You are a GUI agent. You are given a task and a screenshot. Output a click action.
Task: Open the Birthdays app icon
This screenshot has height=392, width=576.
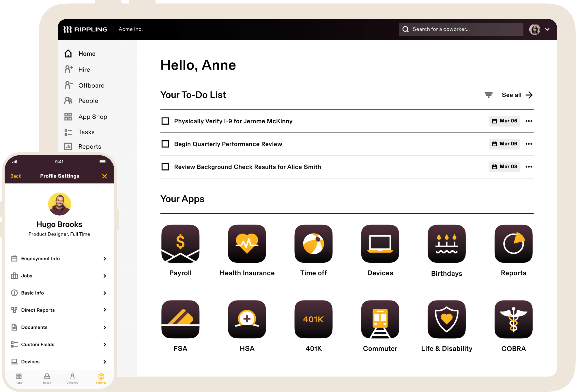point(446,244)
